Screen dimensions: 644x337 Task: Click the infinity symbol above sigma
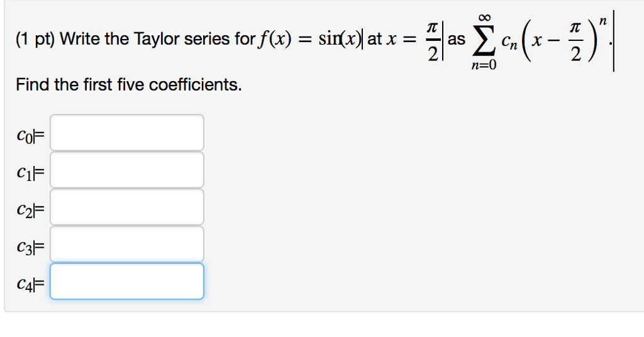[x=484, y=17]
